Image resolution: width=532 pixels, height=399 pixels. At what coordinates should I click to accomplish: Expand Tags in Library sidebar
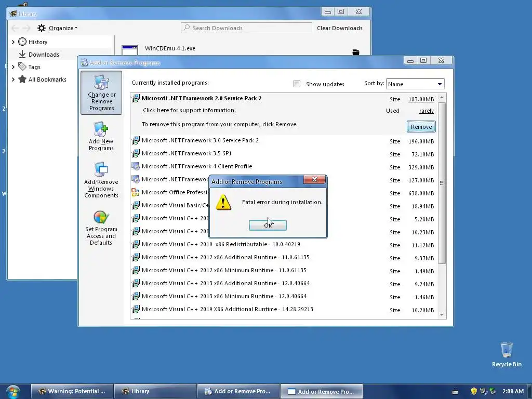coord(13,67)
